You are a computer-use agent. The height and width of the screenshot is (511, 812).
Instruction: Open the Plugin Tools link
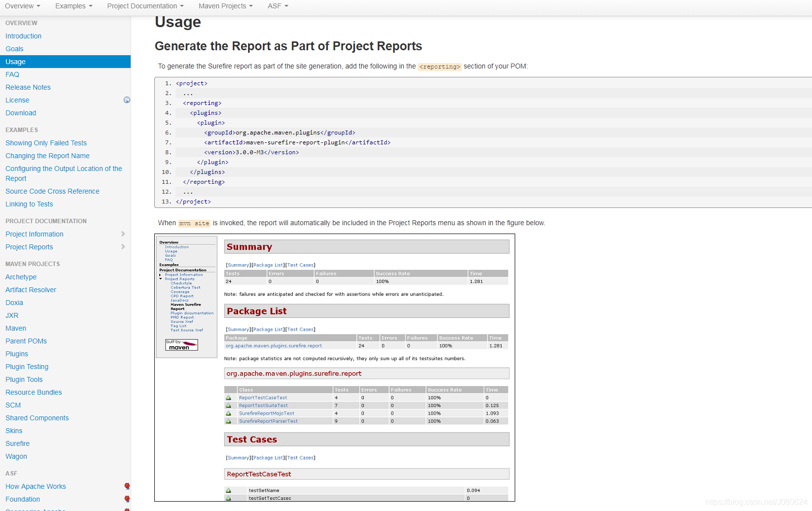pos(24,379)
